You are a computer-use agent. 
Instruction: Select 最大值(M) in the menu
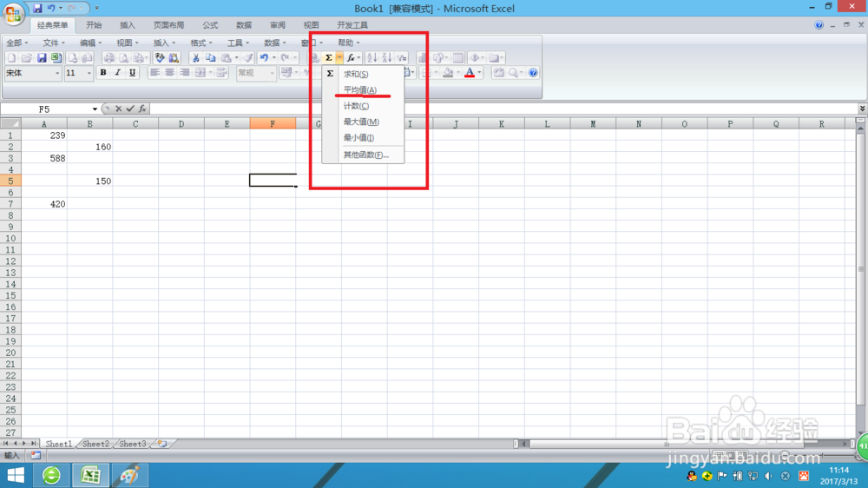[x=363, y=122]
